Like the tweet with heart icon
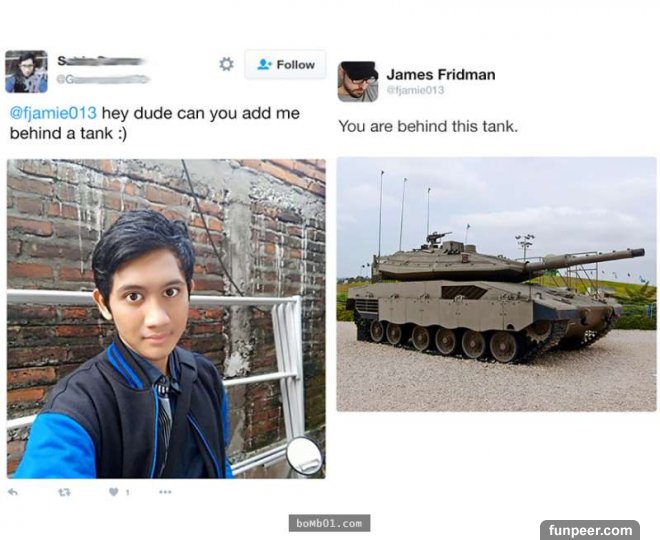The height and width of the screenshot is (540, 660). pos(114,491)
